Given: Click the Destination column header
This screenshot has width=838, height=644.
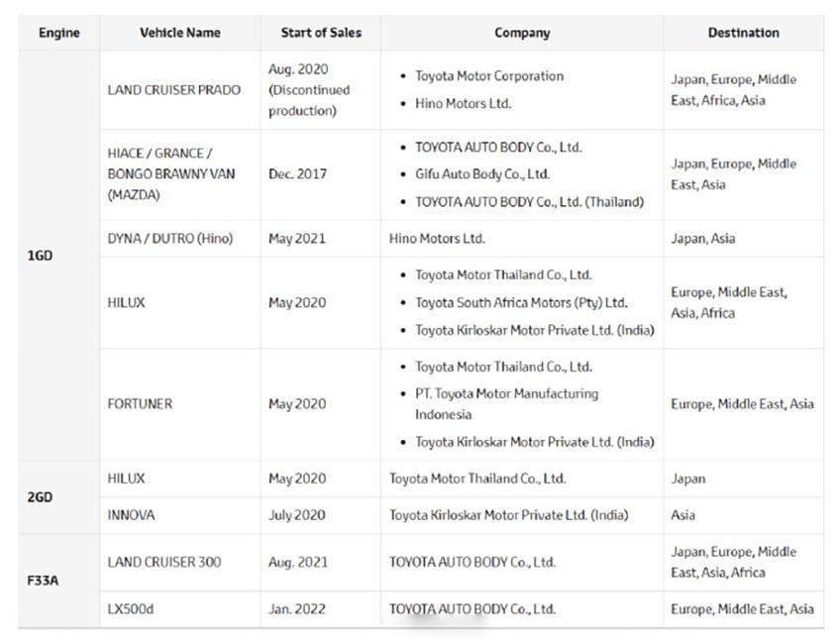Looking at the screenshot, I should (x=744, y=33).
